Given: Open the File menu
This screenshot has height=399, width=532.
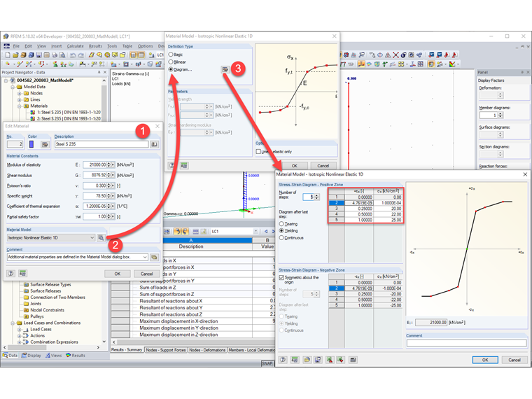Looking at the screenshot, I should (16, 46).
